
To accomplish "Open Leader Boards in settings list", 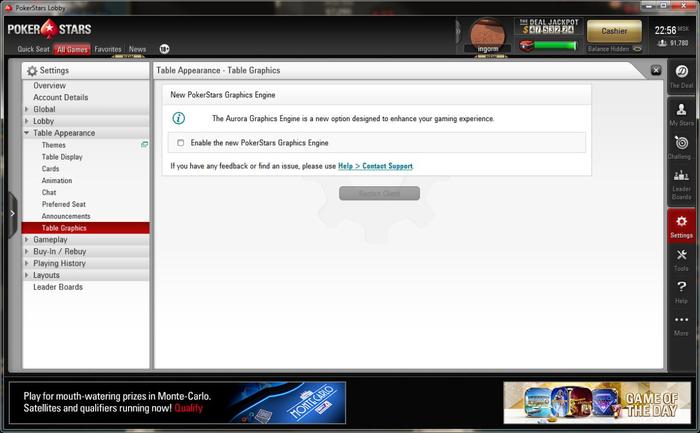I will click(58, 287).
